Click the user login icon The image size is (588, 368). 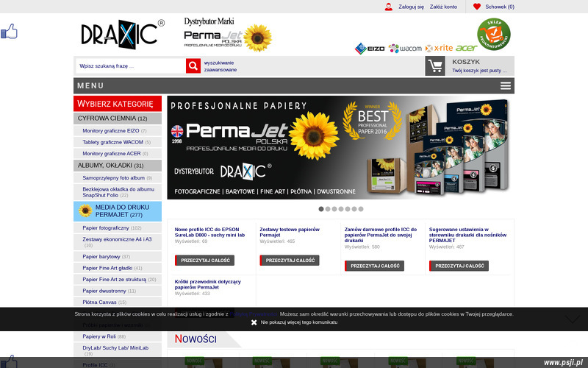[389, 7]
